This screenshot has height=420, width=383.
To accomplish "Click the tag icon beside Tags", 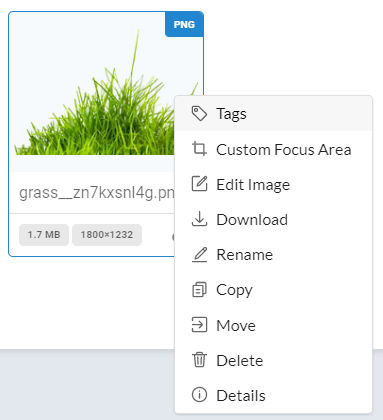I will (x=199, y=114).
